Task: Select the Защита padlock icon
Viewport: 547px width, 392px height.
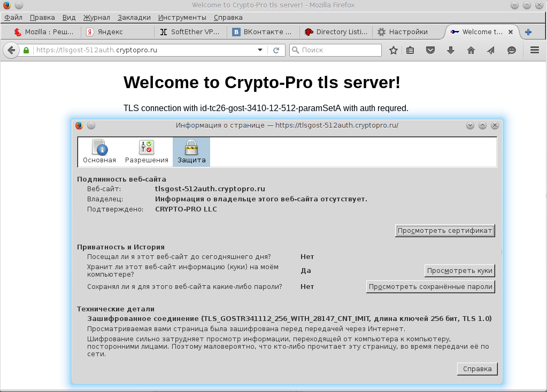Action: [191, 152]
